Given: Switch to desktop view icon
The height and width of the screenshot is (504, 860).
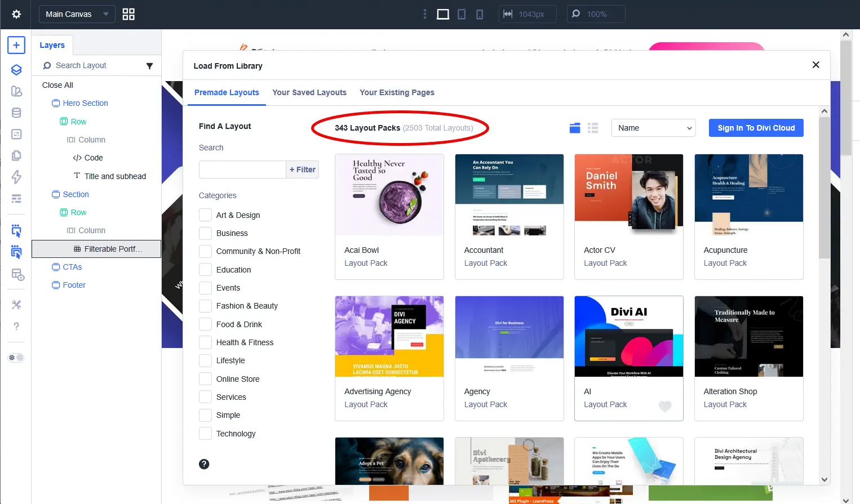Looking at the screenshot, I should tap(443, 14).
